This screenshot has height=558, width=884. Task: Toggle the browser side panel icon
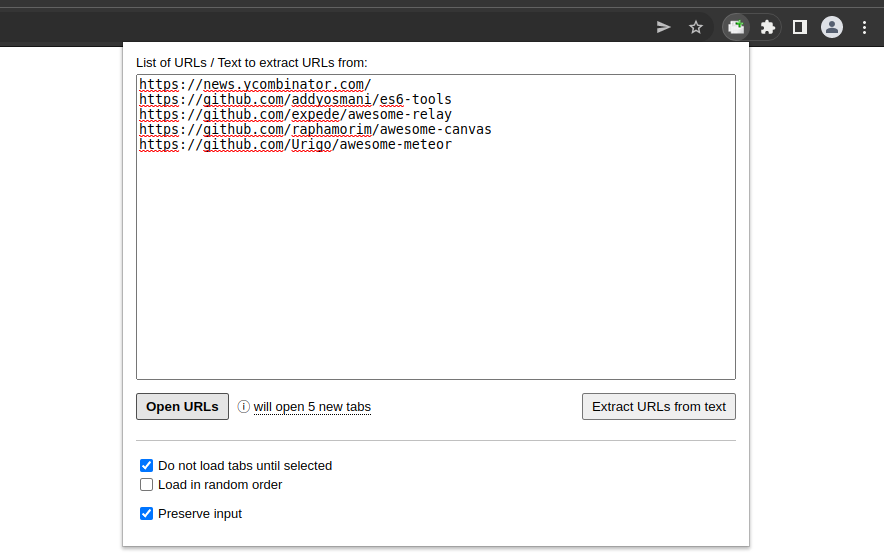tap(799, 27)
